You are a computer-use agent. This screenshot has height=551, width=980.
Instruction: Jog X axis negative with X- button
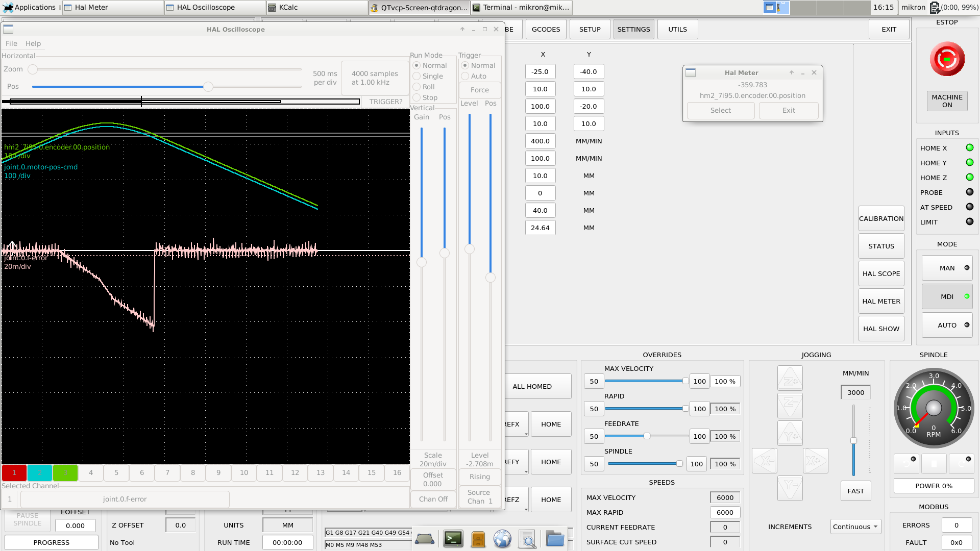(765, 461)
